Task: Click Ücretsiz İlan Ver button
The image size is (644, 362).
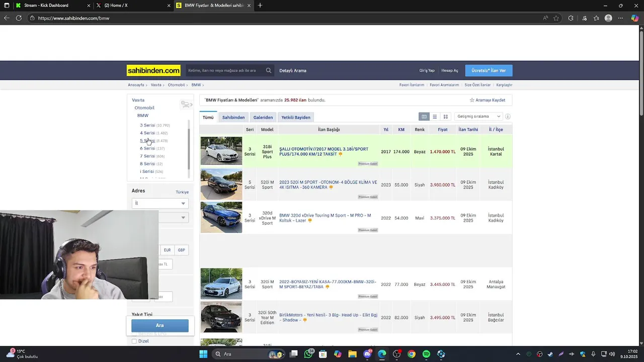Action: coord(489,70)
